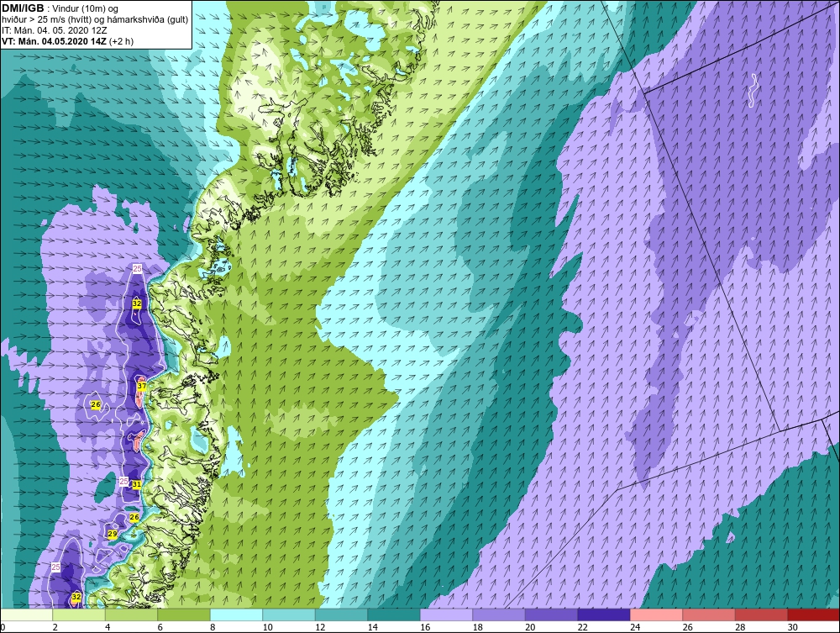
Task: Click the 'IT: Mán. 04. 05. 2020 12Z' line
Action: coord(54,30)
